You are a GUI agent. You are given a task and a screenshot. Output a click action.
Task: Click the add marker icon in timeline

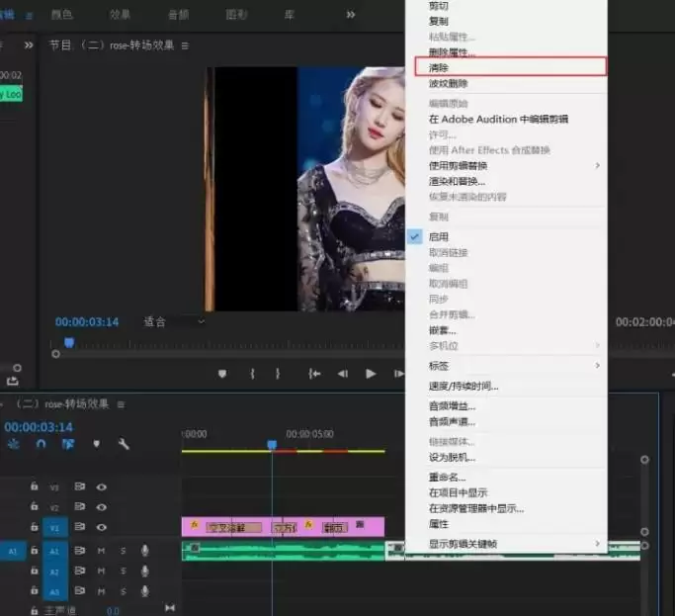coord(96,445)
